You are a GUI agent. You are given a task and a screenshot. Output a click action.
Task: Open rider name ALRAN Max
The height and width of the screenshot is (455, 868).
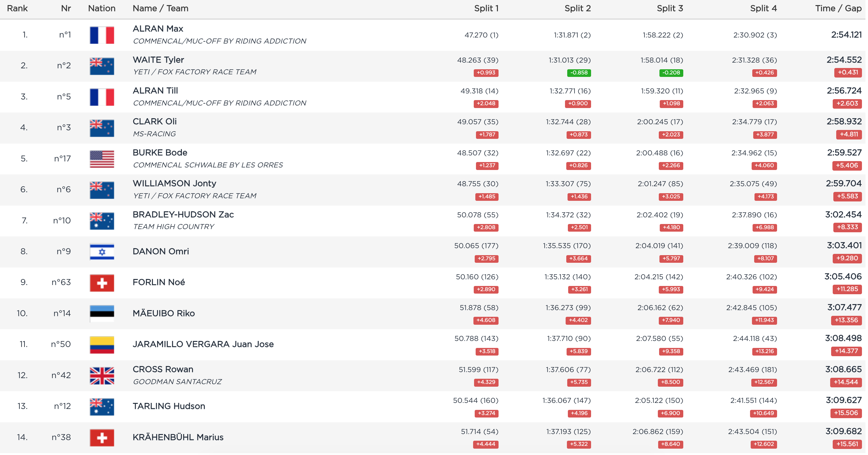[x=158, y=29]
